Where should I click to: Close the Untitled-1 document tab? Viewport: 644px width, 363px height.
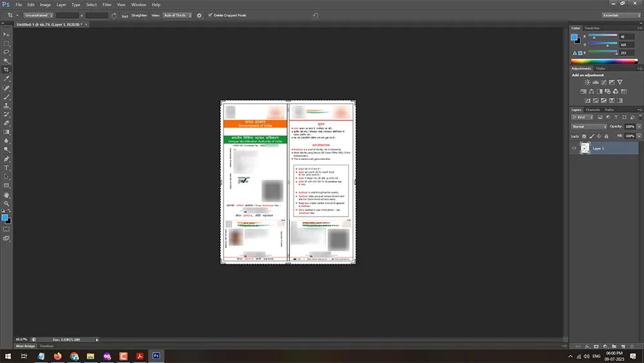tap(86, 25)
